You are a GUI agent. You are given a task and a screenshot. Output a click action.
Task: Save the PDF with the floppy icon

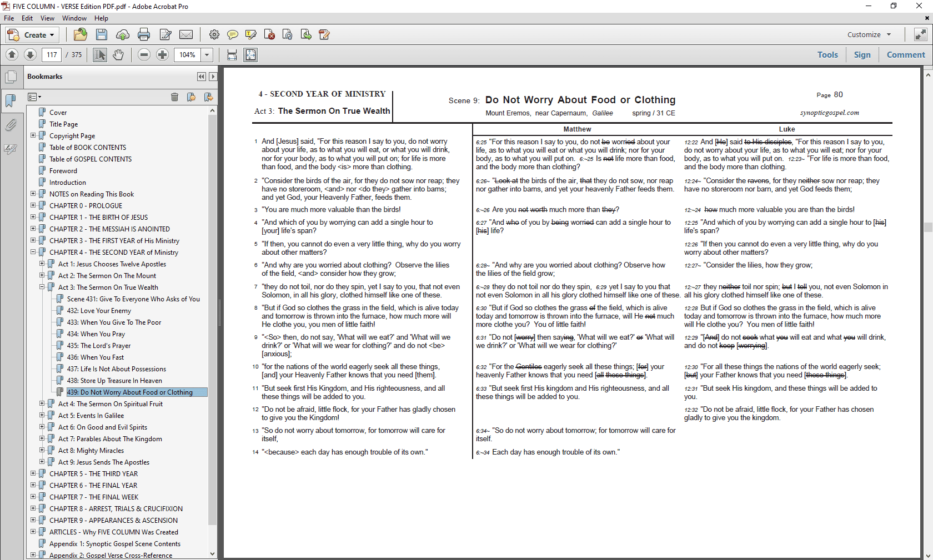coord(102,34)
